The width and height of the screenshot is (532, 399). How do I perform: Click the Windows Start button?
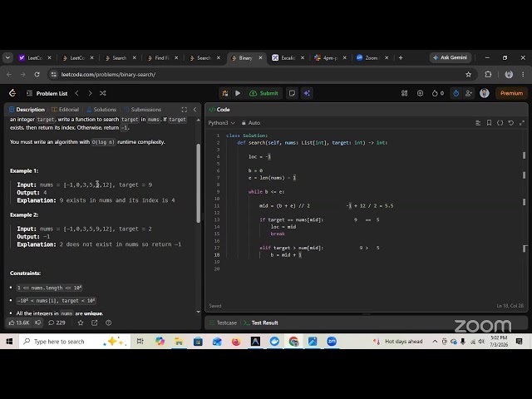[9, 342]
